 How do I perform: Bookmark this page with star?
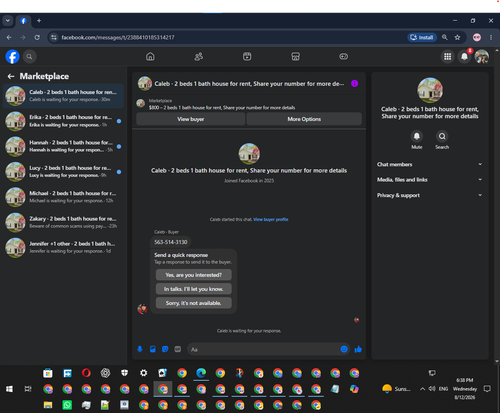(457, 37)
